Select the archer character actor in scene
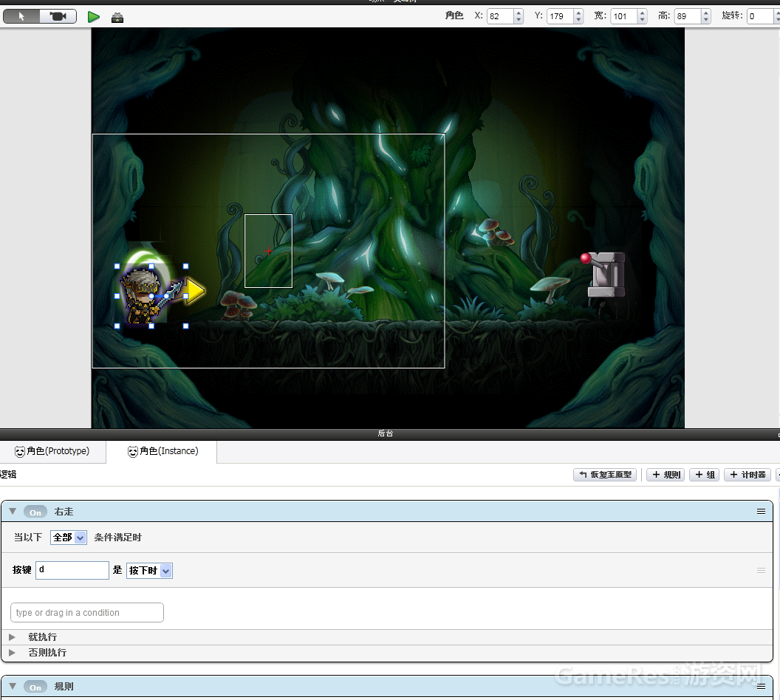 point(142,296)
